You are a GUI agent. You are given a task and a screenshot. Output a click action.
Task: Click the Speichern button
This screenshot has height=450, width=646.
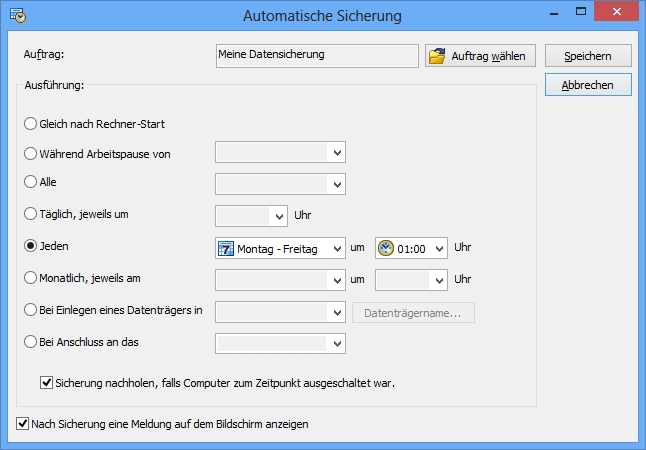tap(588, 56)
